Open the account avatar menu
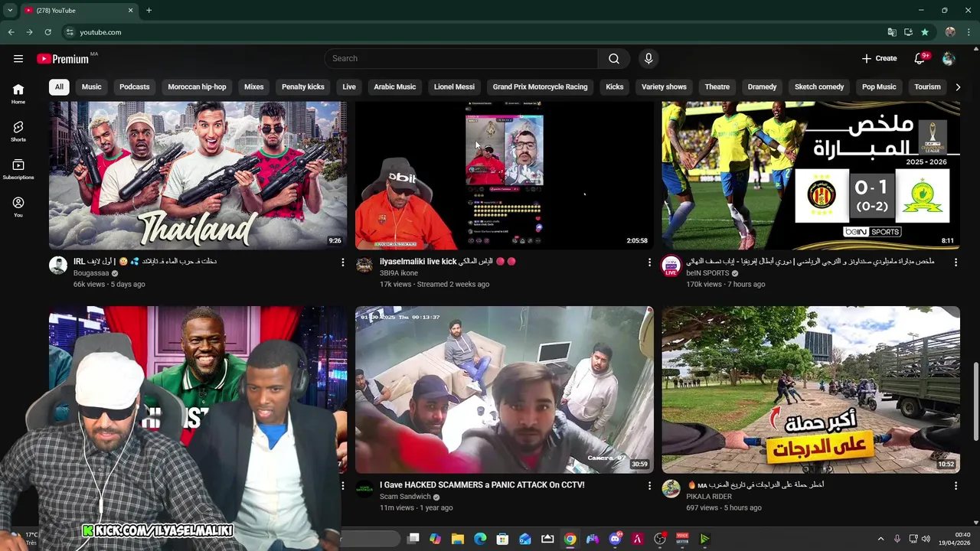The height and width of the screenshot is (551, 980). 949,58
